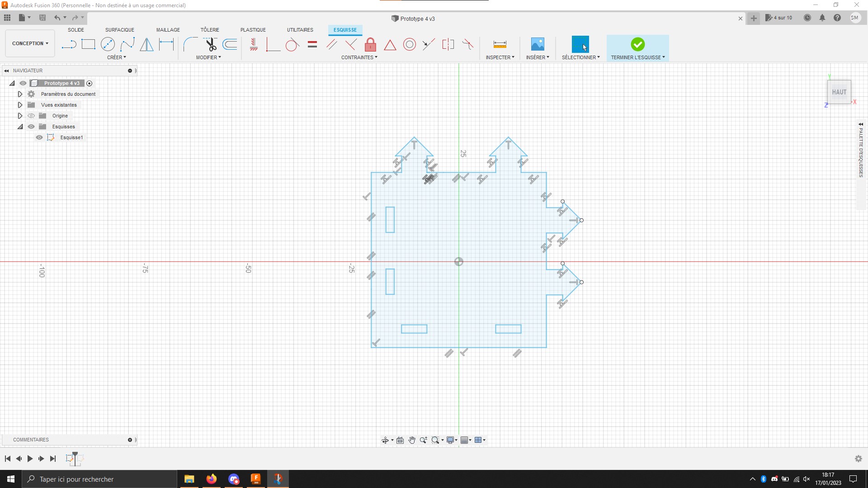
Task: Apply Curvature constraint
Action: point(468,44)
